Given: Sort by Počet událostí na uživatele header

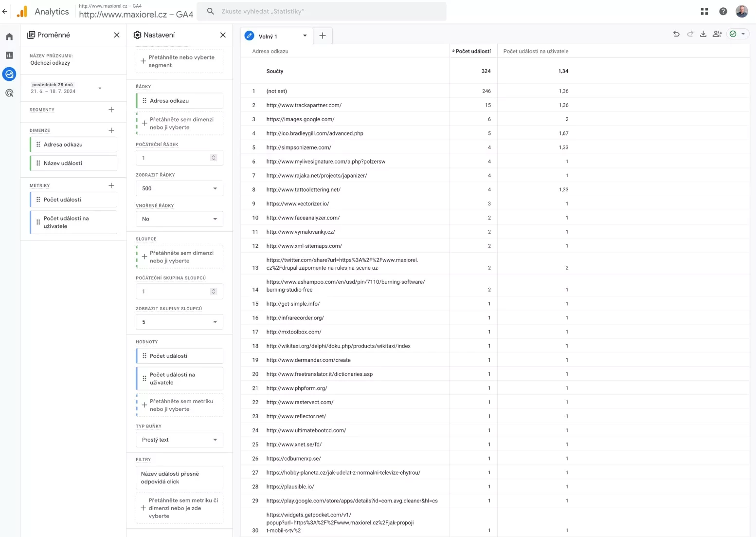Looking at the screenshot, I should coord(536,51).
